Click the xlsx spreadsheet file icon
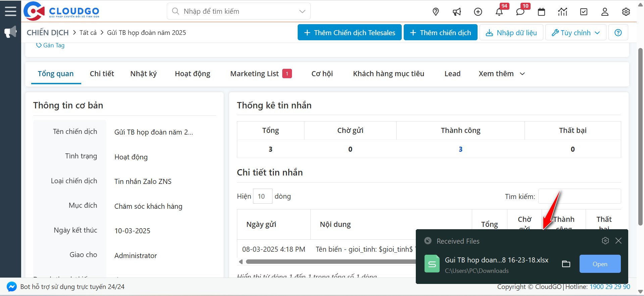Viewport: 644px width, 296px height. click(432, 264)
